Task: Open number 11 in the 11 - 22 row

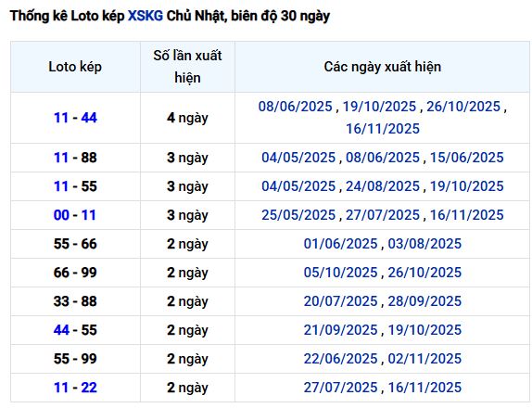Action: coord(61,388)
